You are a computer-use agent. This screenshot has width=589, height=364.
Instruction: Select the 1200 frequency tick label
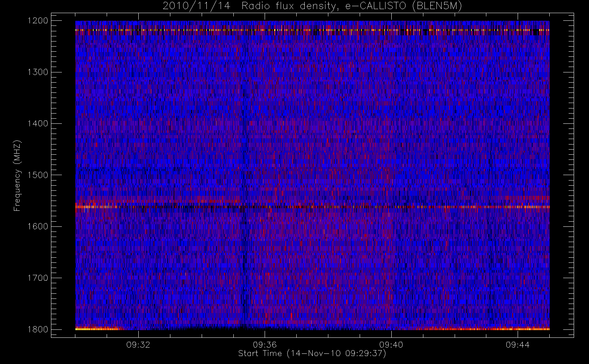pyautogui.click(x=38, y=21)
